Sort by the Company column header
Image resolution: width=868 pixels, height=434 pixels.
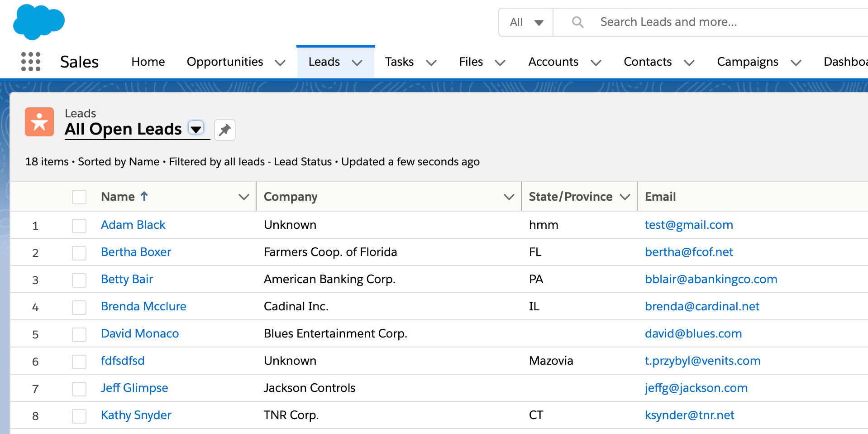tap(291, 197)
